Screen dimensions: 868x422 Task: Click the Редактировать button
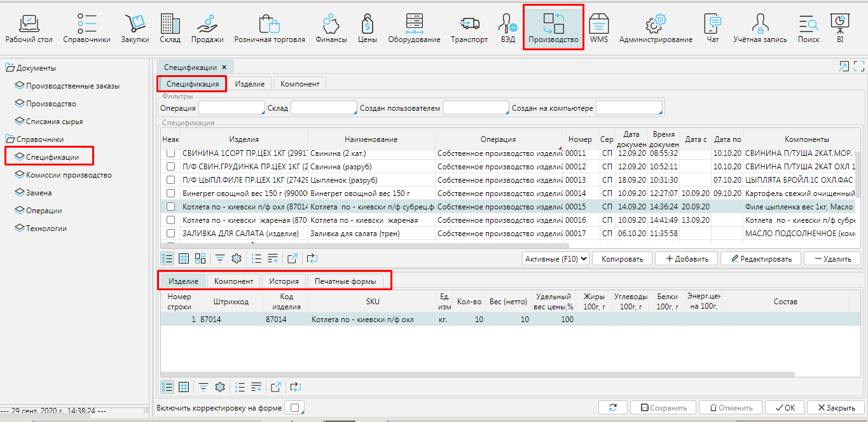click(761, 258)
